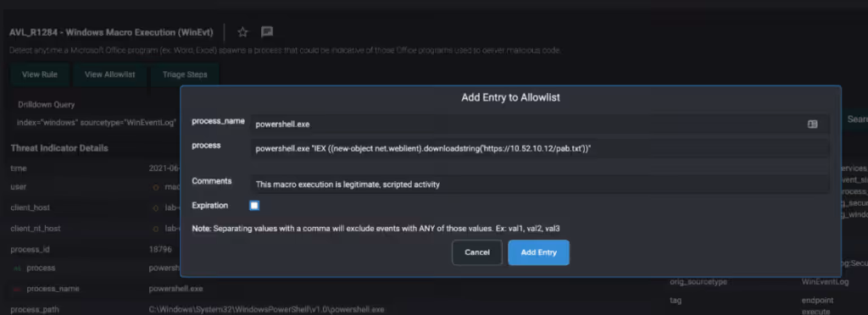868x315 pixels.
Task: Open Triage Steps in background page
Action: pos(185,75)
